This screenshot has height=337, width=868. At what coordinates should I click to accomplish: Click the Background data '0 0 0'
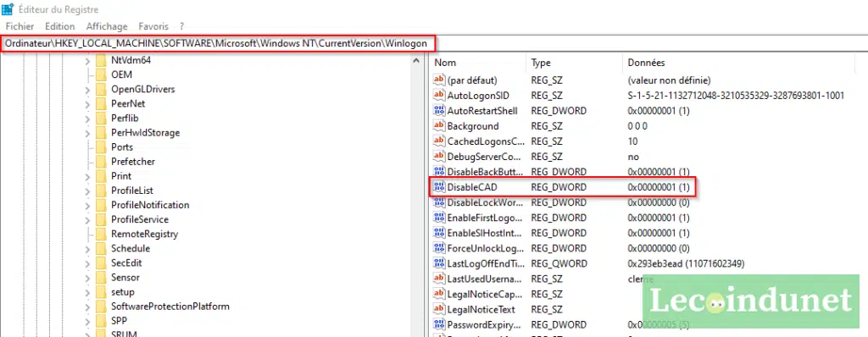click(637, 126)
